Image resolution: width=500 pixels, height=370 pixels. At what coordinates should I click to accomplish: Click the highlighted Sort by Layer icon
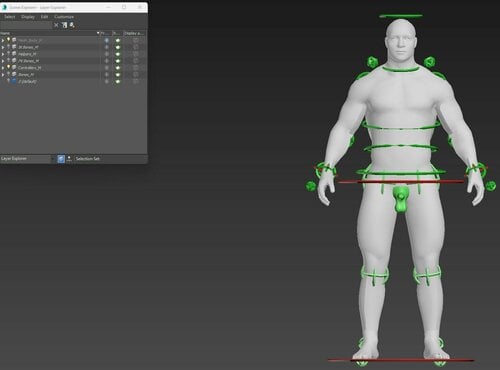click(x=61, y=159)
